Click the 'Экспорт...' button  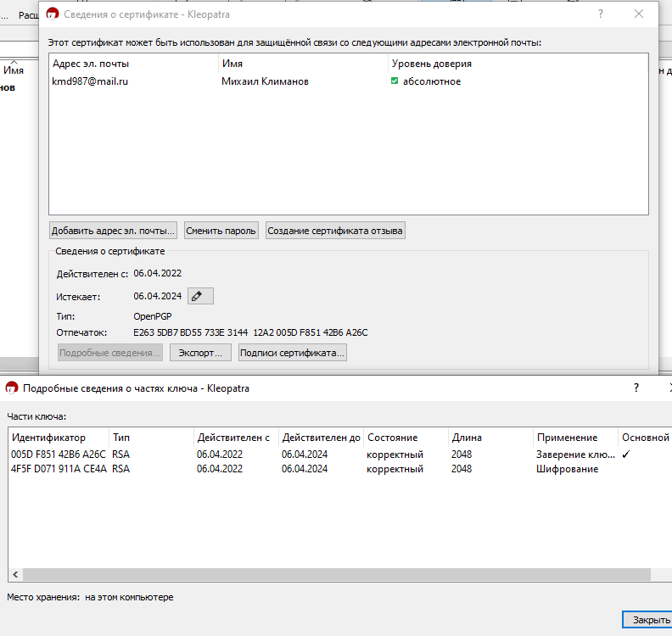point(200,353)
